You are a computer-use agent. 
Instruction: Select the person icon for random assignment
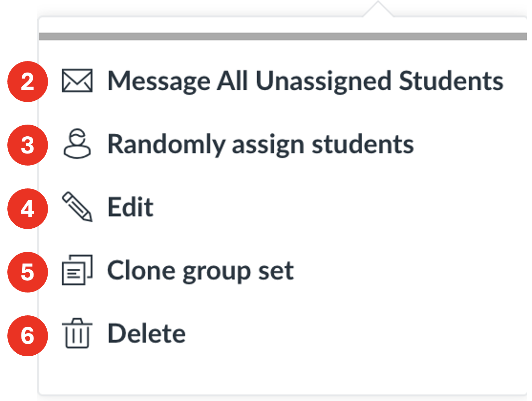[76, 144]
